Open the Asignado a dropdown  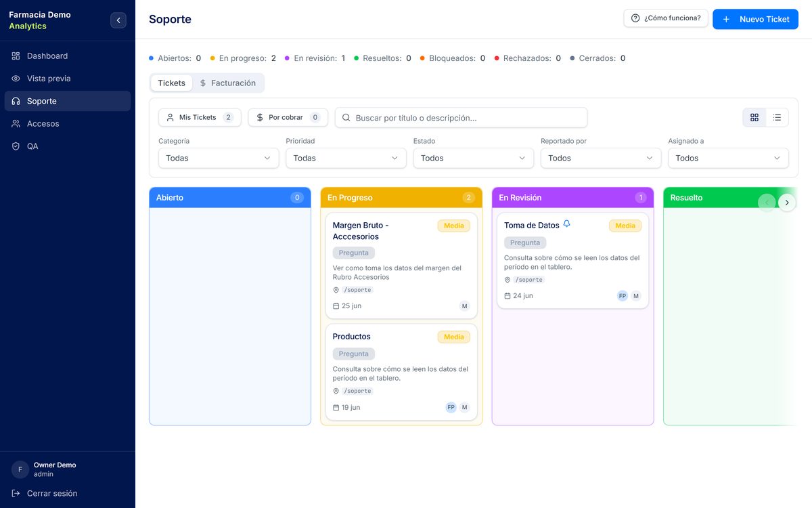pos(728,158)
